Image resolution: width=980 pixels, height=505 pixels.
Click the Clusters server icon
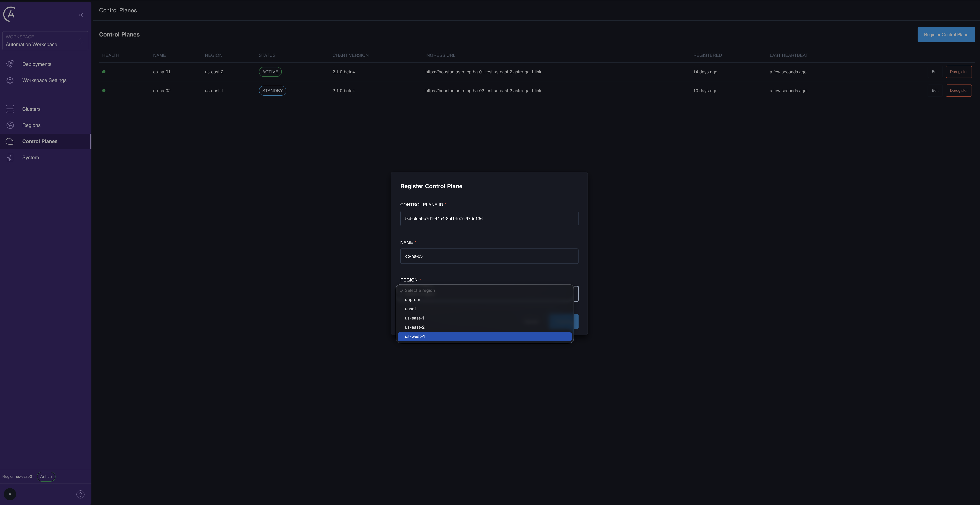click(10, 109)
